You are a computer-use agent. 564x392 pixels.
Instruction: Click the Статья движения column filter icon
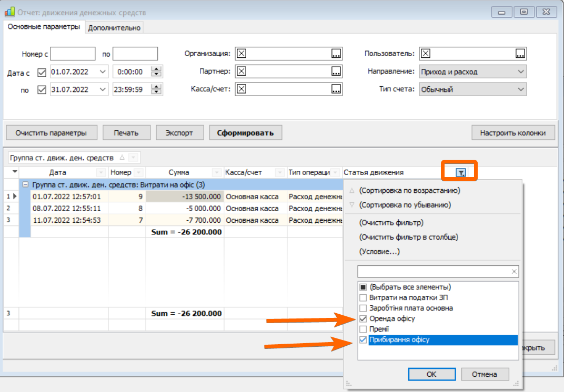pyautogui.click(x=461, y=173)
